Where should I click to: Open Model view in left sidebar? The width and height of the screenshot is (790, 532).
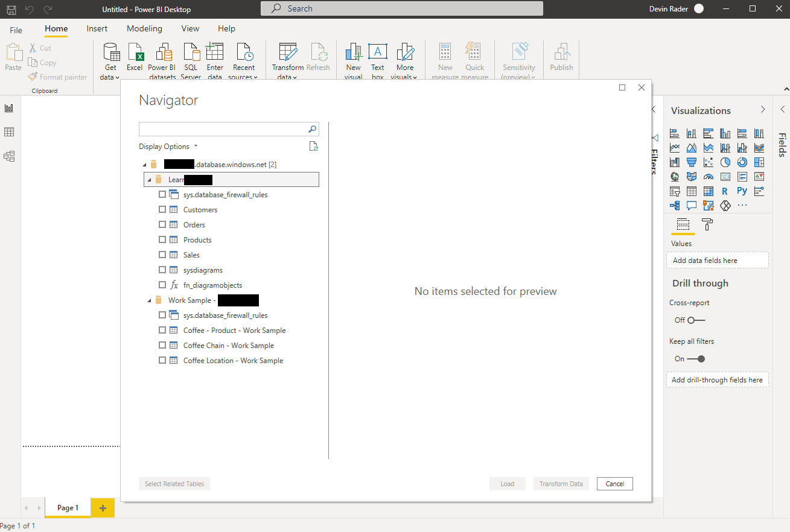(x=9, y=156)
